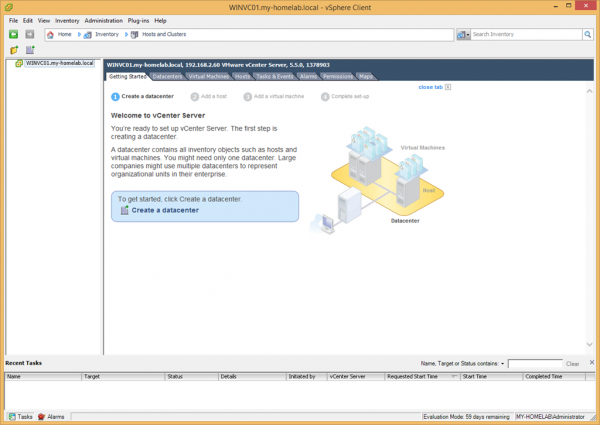The width and height of the screenshot is (600, 425).
Task: Switch to the Getting Started tab
Action: tap(127, 77)
